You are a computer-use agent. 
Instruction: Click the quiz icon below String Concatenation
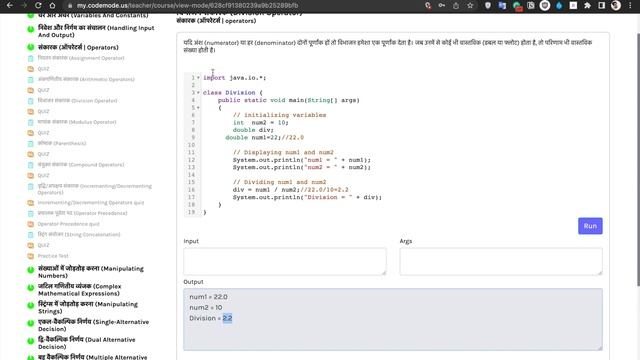coord(31,245)
